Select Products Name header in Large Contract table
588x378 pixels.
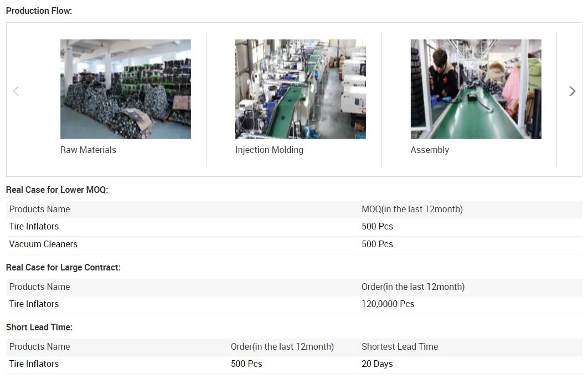click(x=40, y=287)
